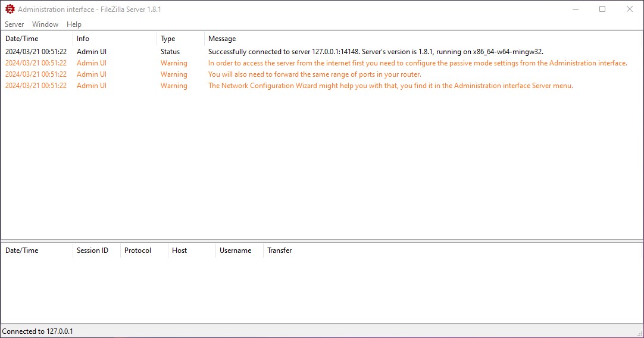The width and height of the screenshot is (644, 338).
Task: Click the FileZilla Server title bar icon
Action: (x=10, y=10)
